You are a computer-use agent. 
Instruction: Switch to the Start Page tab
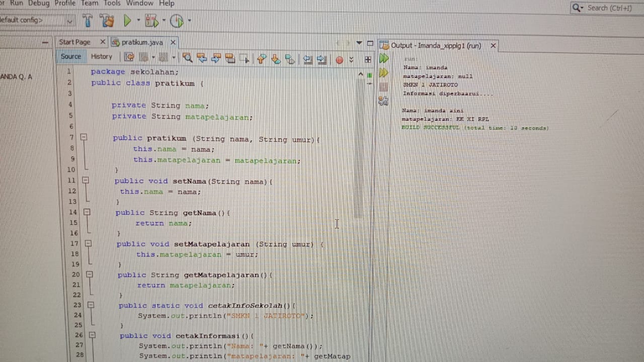(x=75, y=42)
